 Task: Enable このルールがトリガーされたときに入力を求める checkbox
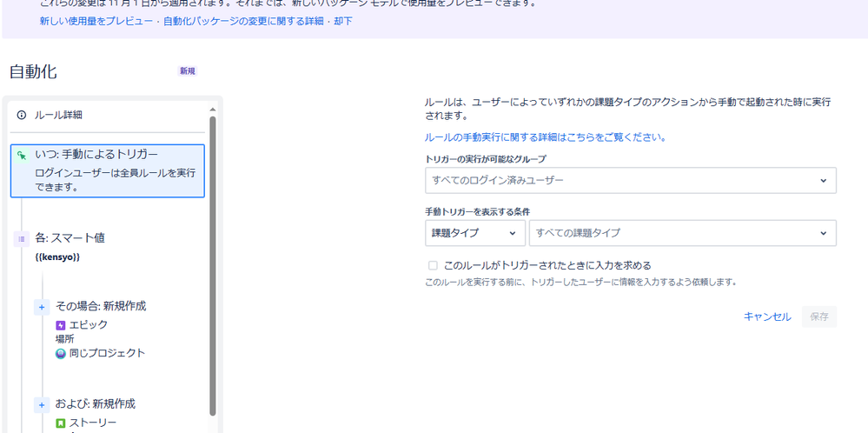(433, 265)
